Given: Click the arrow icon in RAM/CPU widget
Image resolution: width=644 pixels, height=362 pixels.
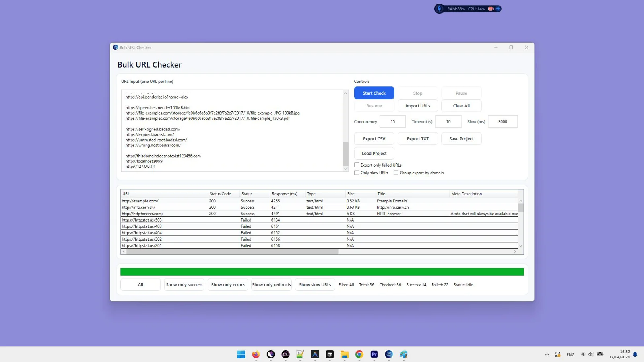Looking at the screenshot, I should [x=498, y=9].
